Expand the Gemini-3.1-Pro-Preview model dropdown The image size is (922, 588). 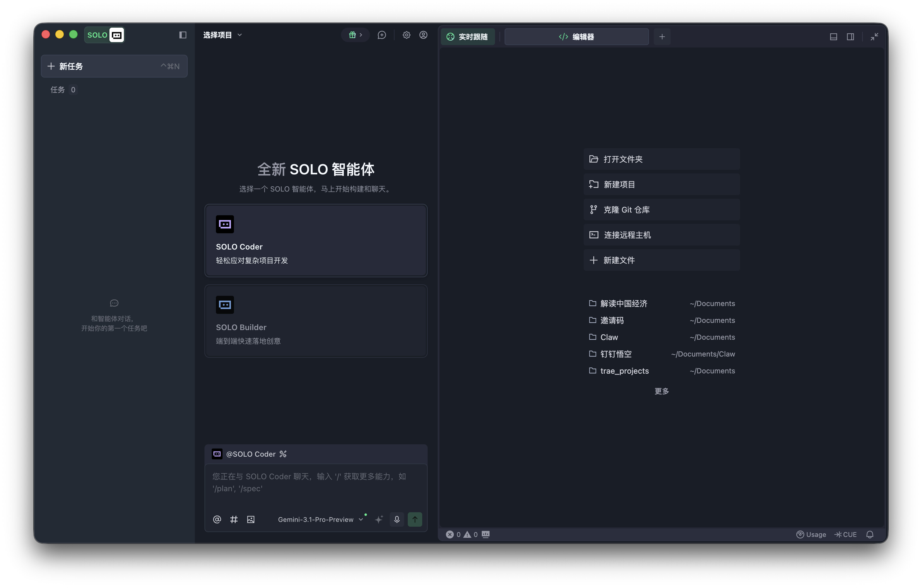pyautogui.click(x=320, y=519)
